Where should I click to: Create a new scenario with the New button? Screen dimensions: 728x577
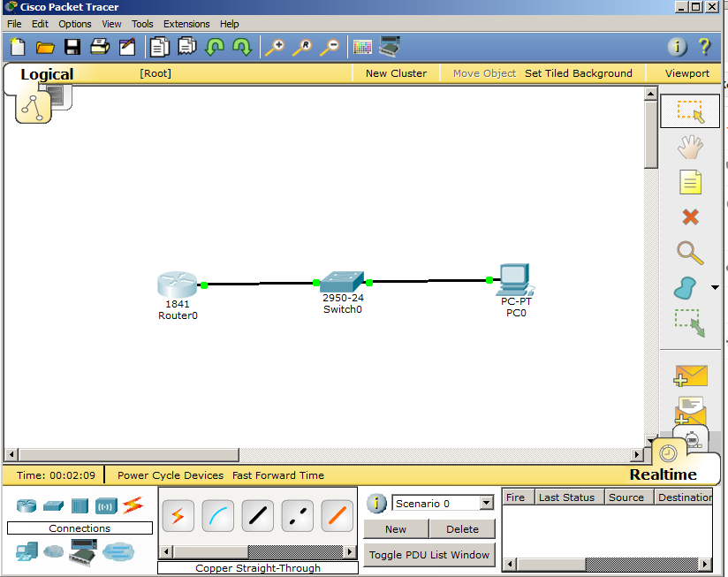coord(395,528)
